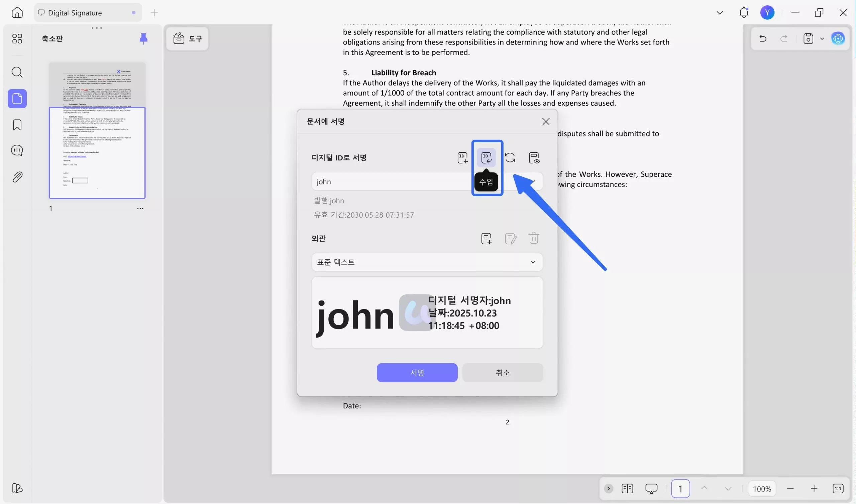Expand the save options dropdown arrow
Viewport: 856px width, 504px height.
[822, 38]
